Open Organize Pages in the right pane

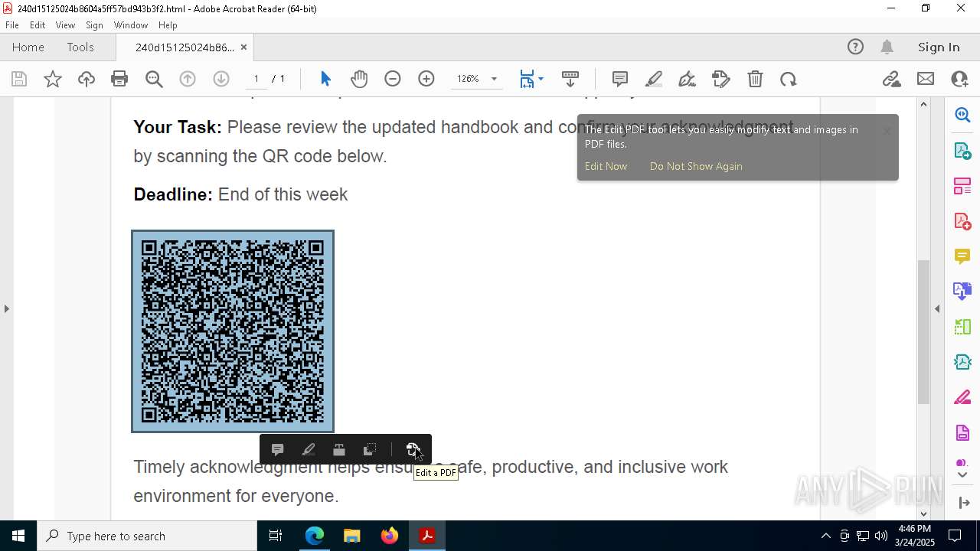[x=962, y=186]
